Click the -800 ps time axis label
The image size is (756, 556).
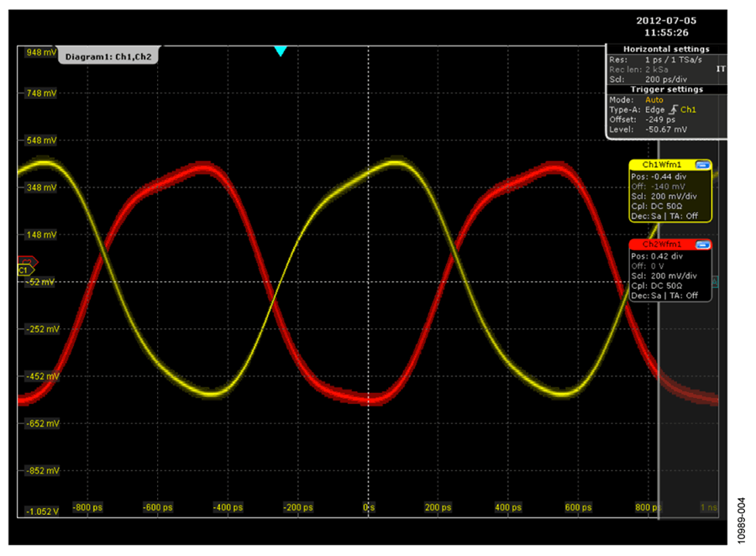(x=87, y=507)
